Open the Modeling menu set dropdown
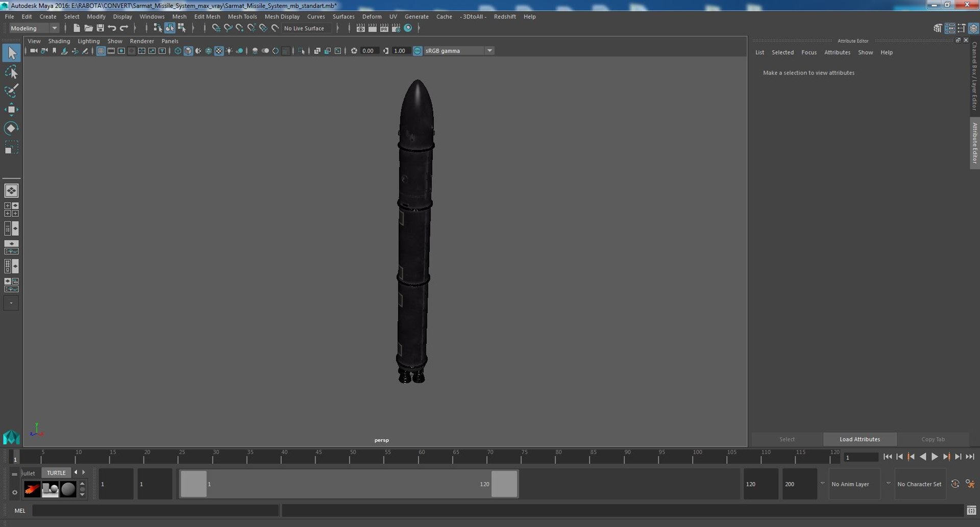980x527 pixels. pyautogui.click(x=34, y=28)
